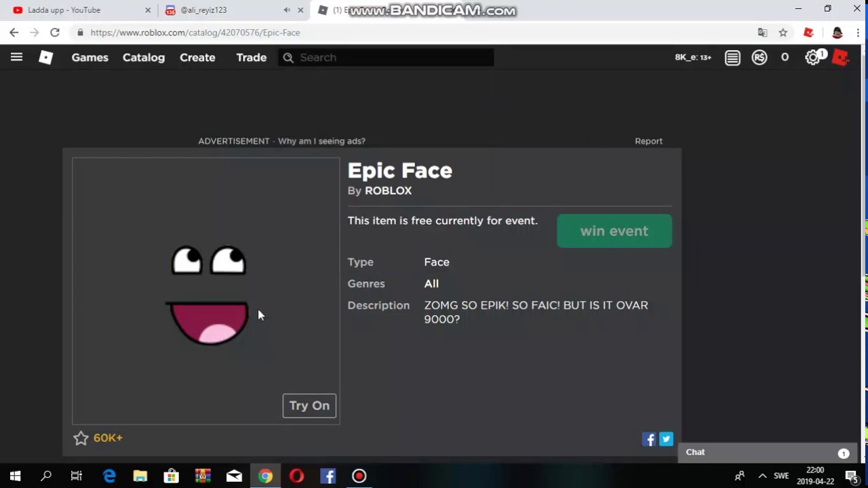Image resolution: width=868 pixels, height=488 pixels.
Task: Open the Catalog menu item
Action: pyautogui.click(x=144, y=58)
